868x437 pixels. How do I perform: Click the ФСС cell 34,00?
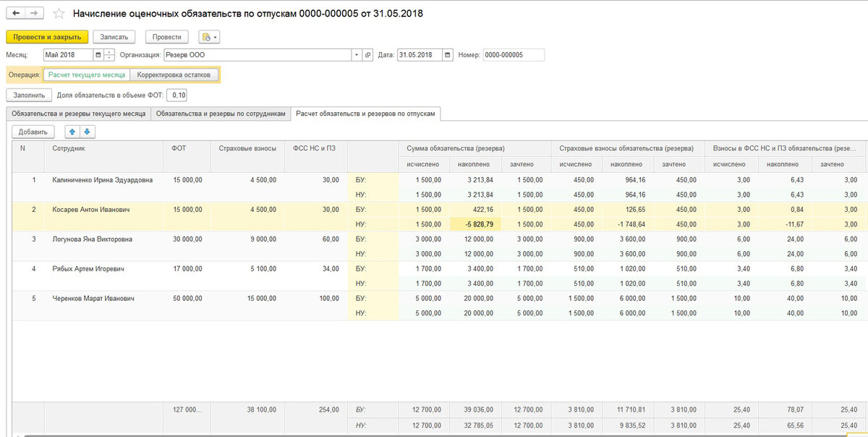tap(315, 268)
